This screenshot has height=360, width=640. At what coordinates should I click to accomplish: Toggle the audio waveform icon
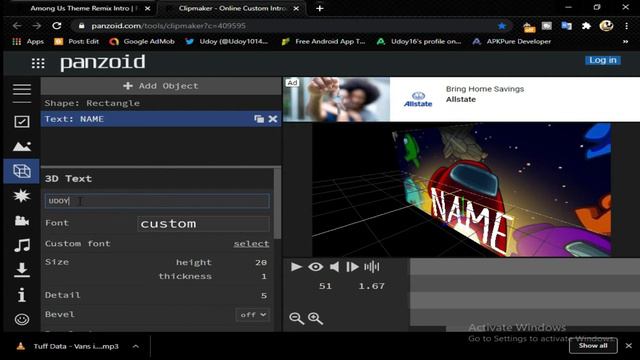click(x=371, y=267)
